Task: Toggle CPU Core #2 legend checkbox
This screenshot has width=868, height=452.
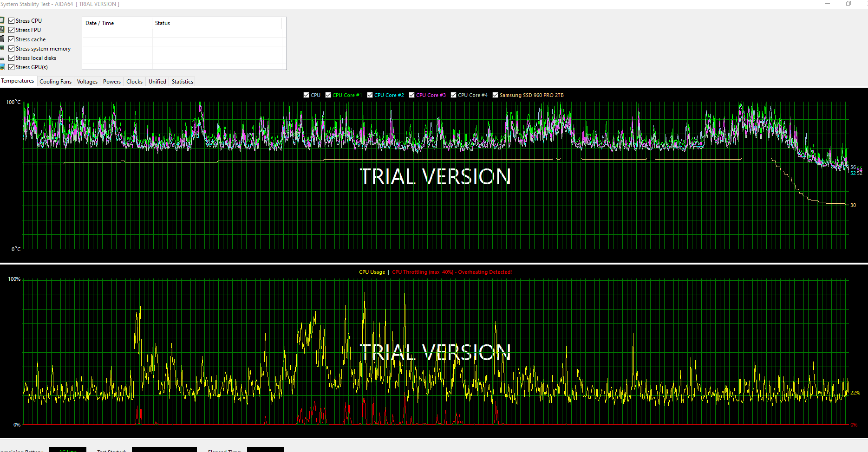Action: (370, 95)
